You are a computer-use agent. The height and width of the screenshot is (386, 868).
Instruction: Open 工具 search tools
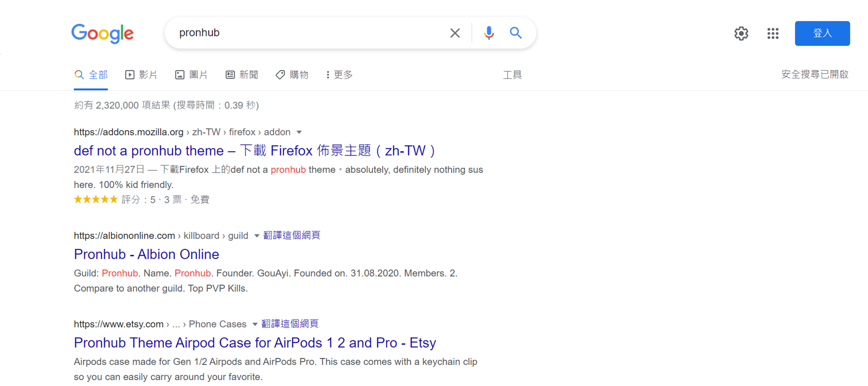[x=512, y=75]
